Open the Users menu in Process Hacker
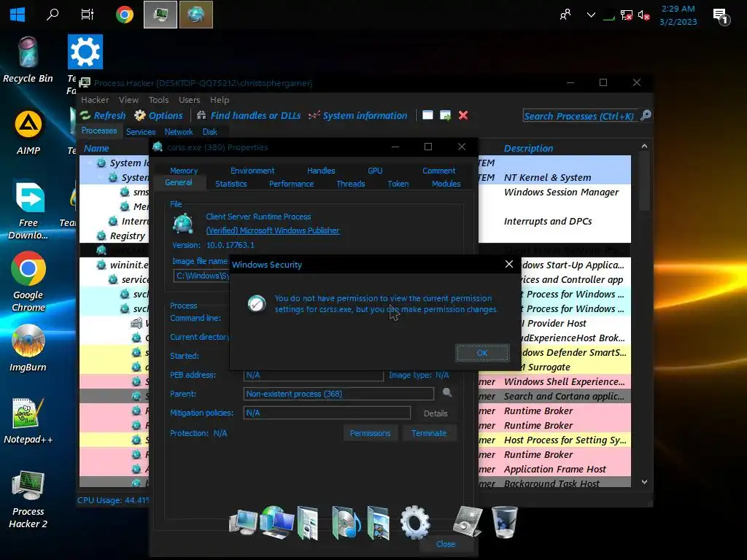747x560 pixels. [x=189, y=100]
